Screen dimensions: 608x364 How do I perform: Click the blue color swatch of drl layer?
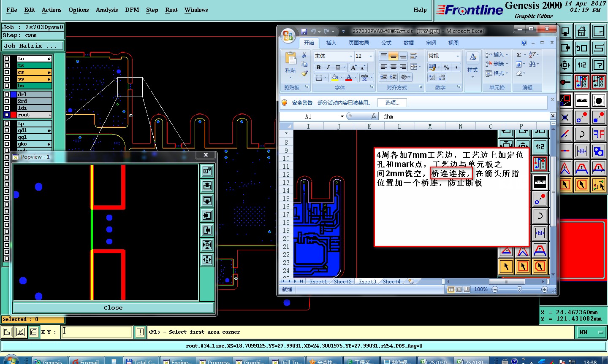tap(14, 94)
